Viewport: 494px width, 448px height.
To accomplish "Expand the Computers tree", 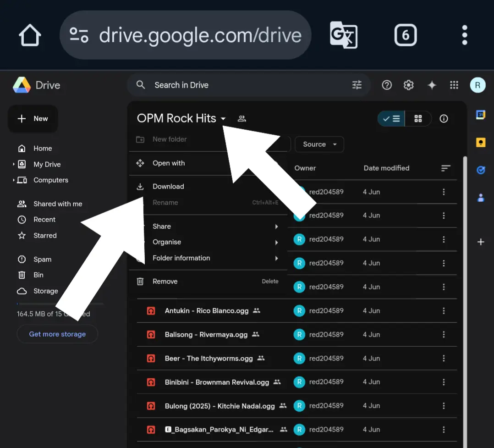I will 14,180.
